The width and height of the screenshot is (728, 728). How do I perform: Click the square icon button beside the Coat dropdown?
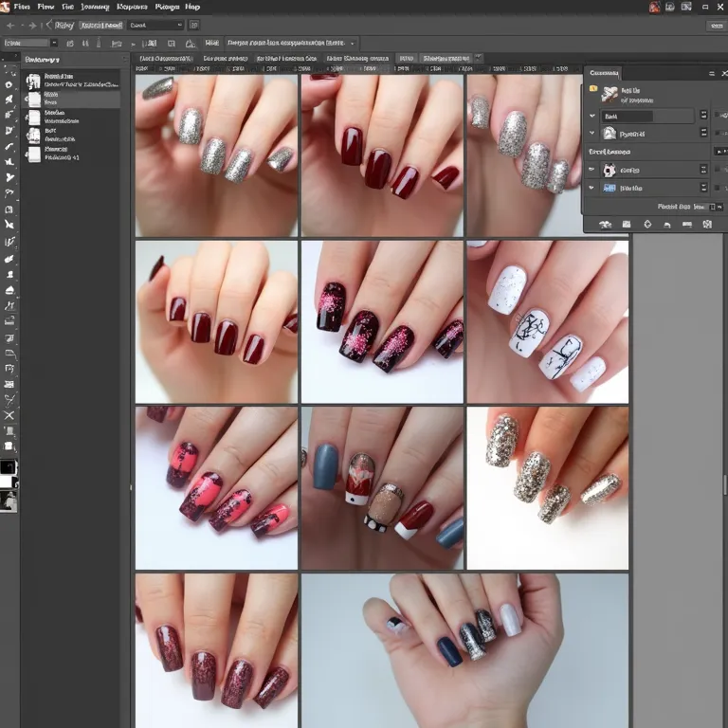pos(194,25)
